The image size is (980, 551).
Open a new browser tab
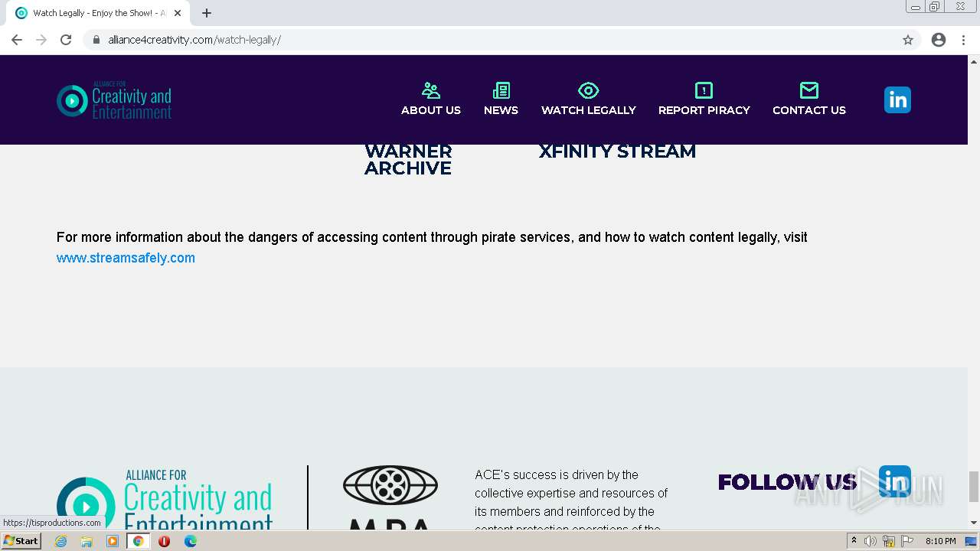click(207, 13)
